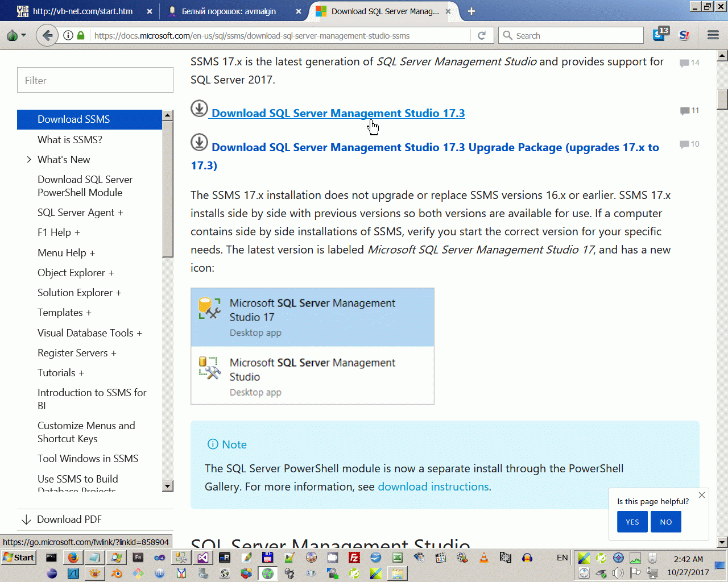Click the sidebar scroll down arrow
Viewport: 728px width, 582px height.
168,486
